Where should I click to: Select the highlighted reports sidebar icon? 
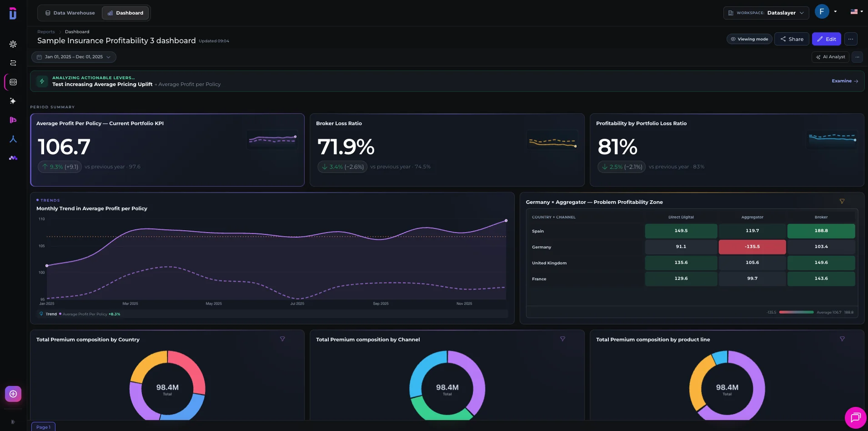click(13, 82)
